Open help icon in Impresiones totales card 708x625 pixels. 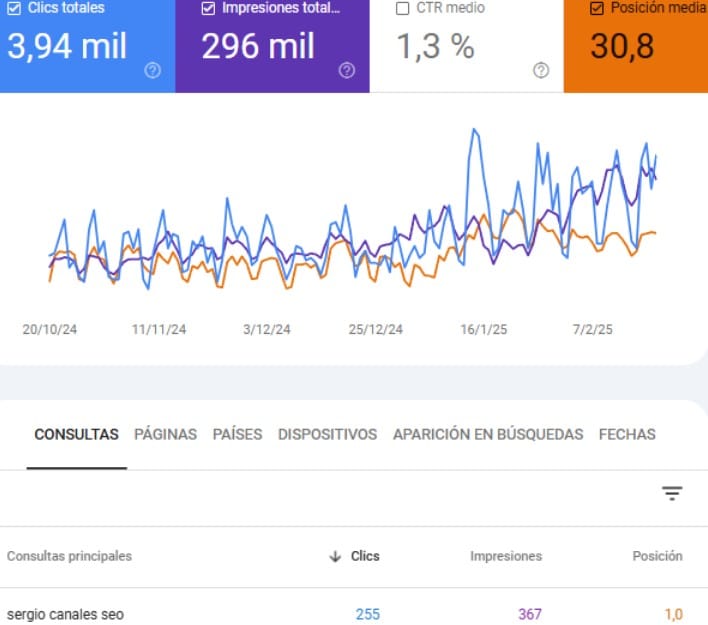tap(346, 70)
